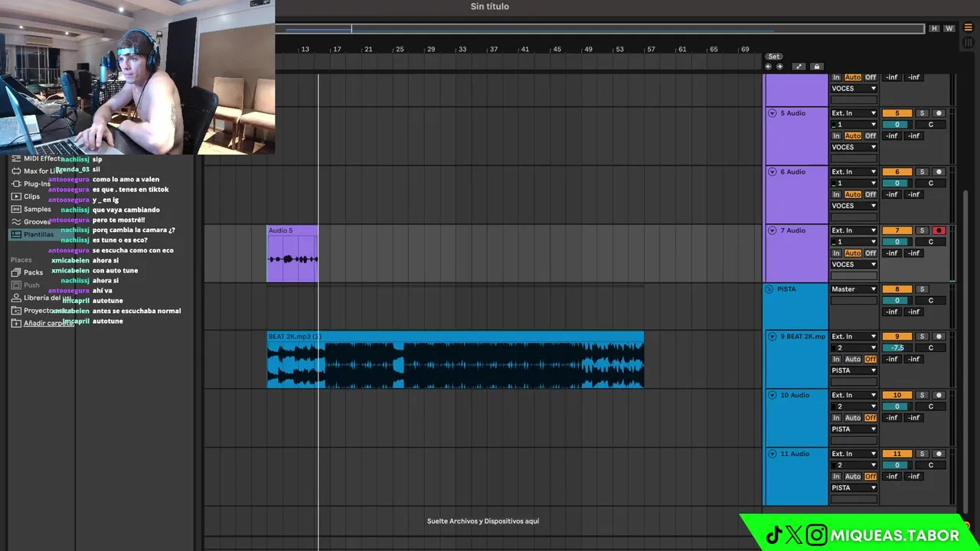Arm 5 Audio for recording

click(x=939, y=113)
